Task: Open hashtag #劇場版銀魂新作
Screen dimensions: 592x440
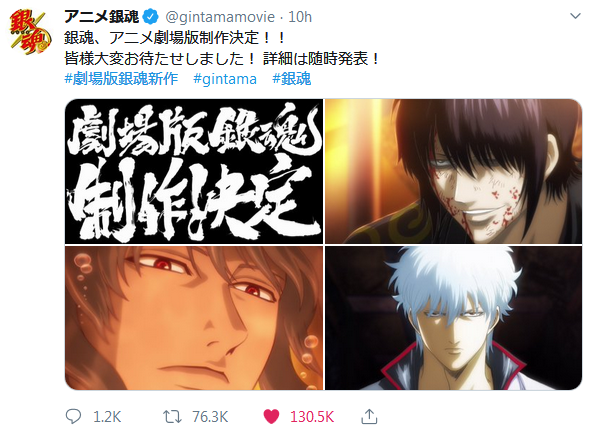Action: pyautogui.click(x=121, y=79)
